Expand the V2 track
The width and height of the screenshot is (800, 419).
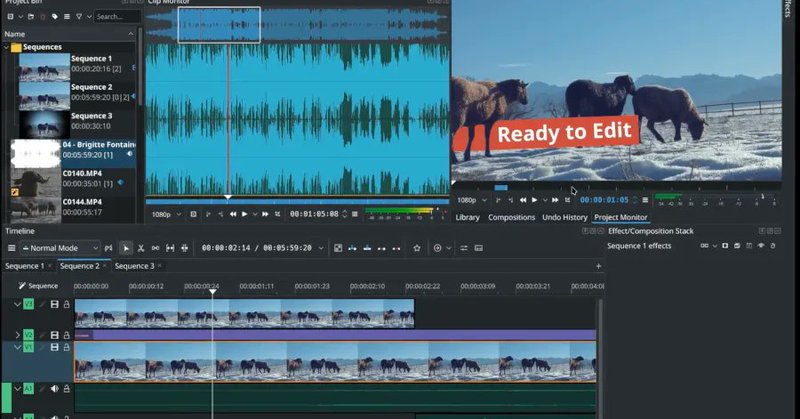(x=17, y=335)
